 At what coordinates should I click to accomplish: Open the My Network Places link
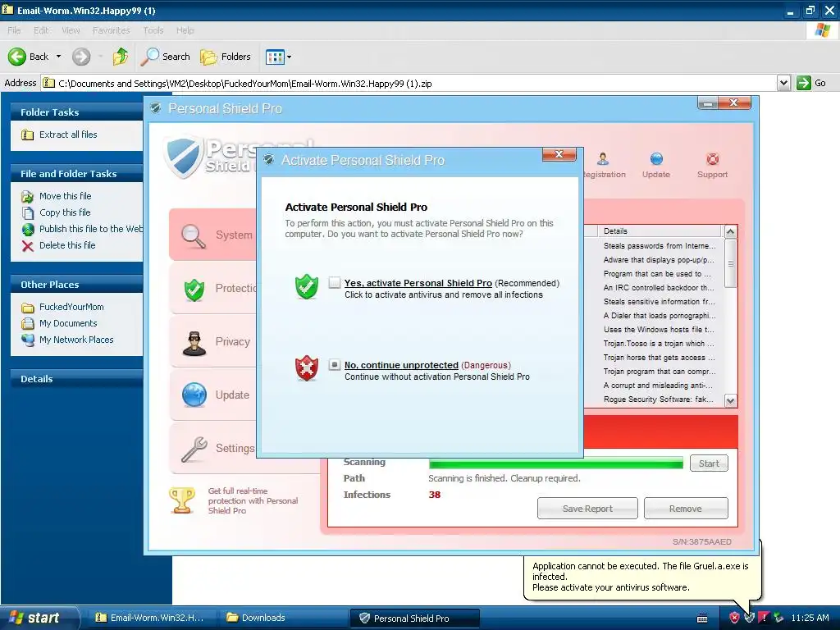pyautogui.click(x=76, y=340)
